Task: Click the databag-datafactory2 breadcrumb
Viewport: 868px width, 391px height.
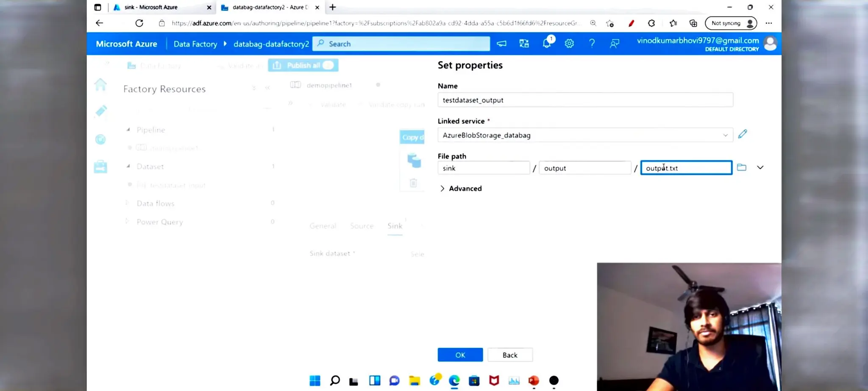Action: pyautogui.click(x=271, y=44)
